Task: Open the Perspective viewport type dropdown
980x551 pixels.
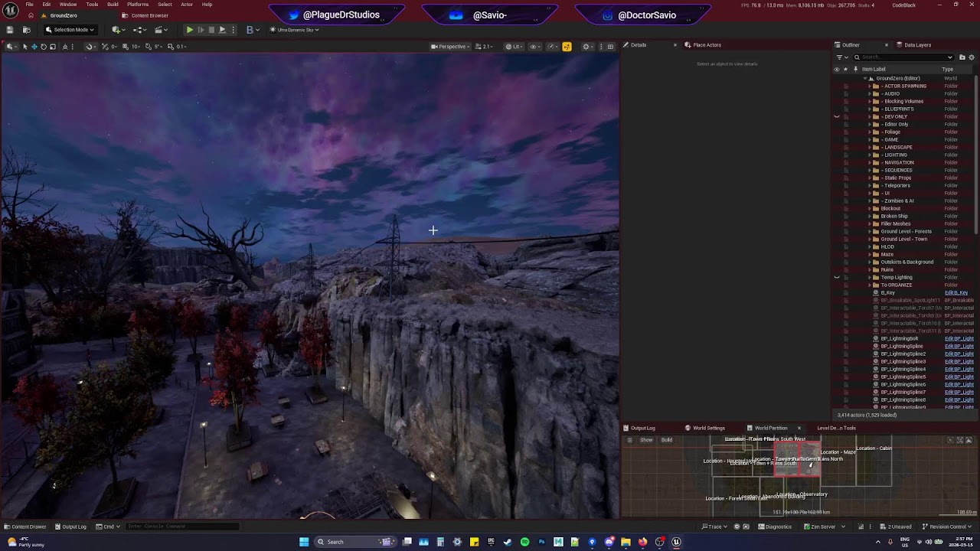Action: [450, 47]
